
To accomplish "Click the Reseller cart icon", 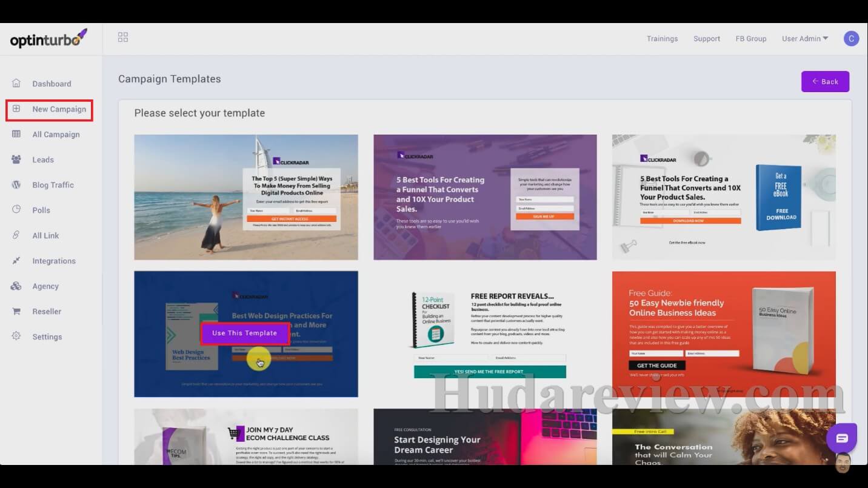I will [16, 311].
